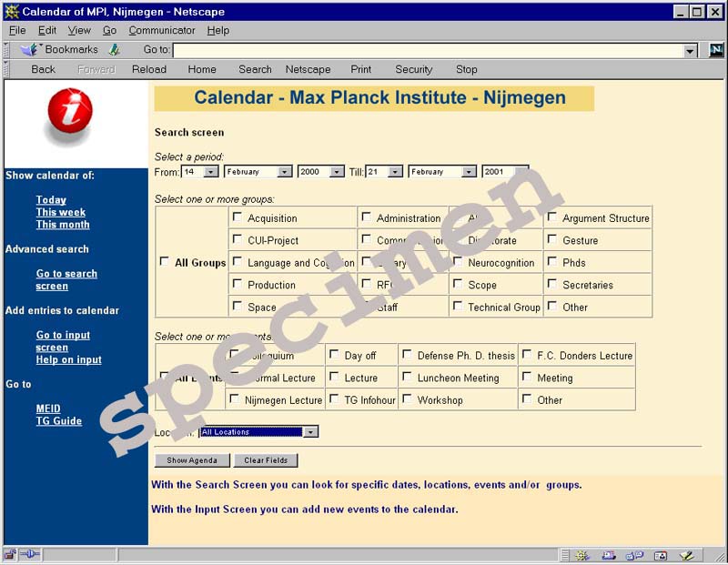Open the Help menu
Image resolution: width=728 pixels, height=565 pixels.
tap(218, 30)
